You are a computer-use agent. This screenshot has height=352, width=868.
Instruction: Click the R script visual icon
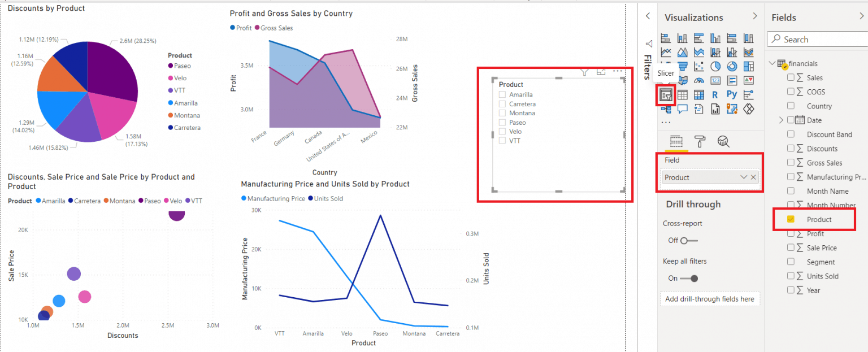pos(715,94)
